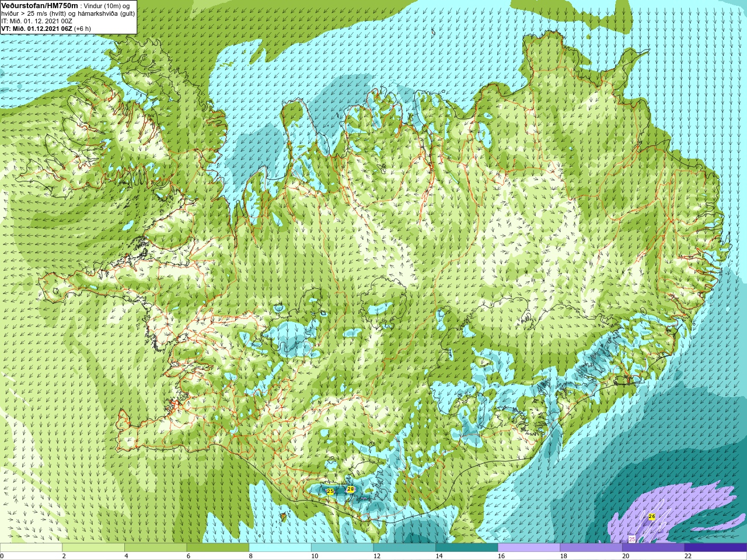Click the 16–18 m/s lavender legend swatch
The image size is (747, 560).
[529, 548]
